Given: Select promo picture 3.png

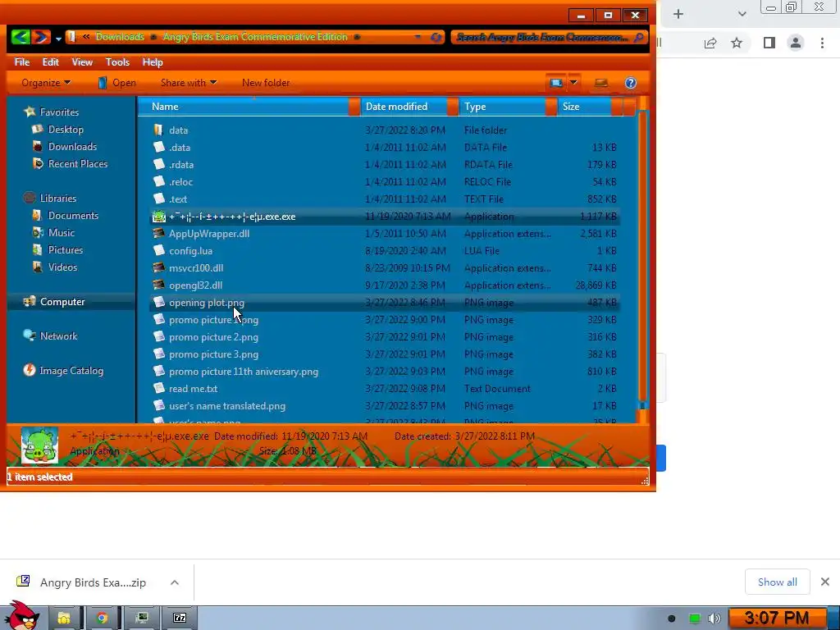Looking at the screenshot, I should [214, 354].
